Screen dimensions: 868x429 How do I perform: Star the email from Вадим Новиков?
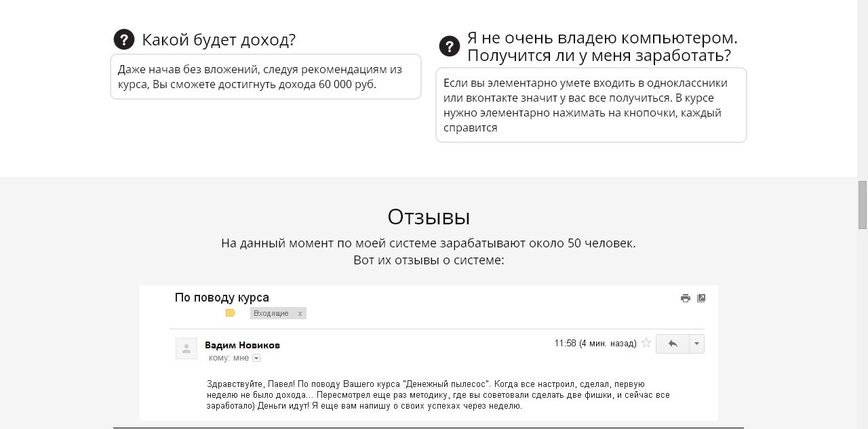pos(646,343)
